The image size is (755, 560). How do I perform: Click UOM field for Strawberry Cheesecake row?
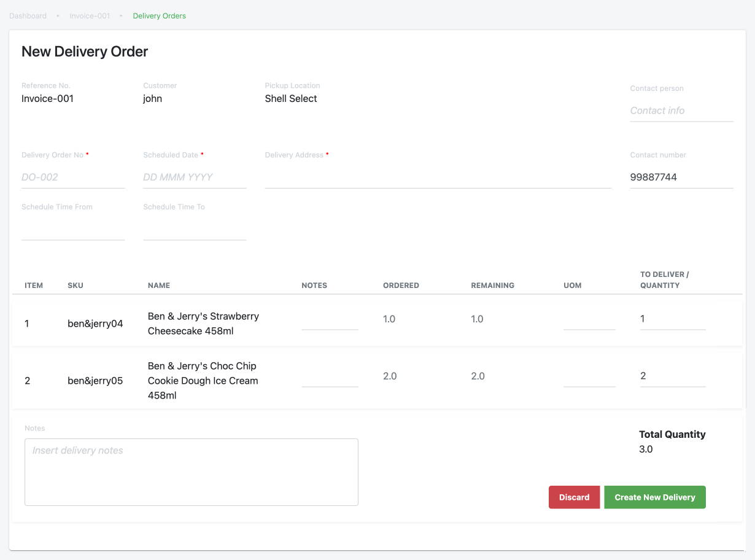coord(589,319)
